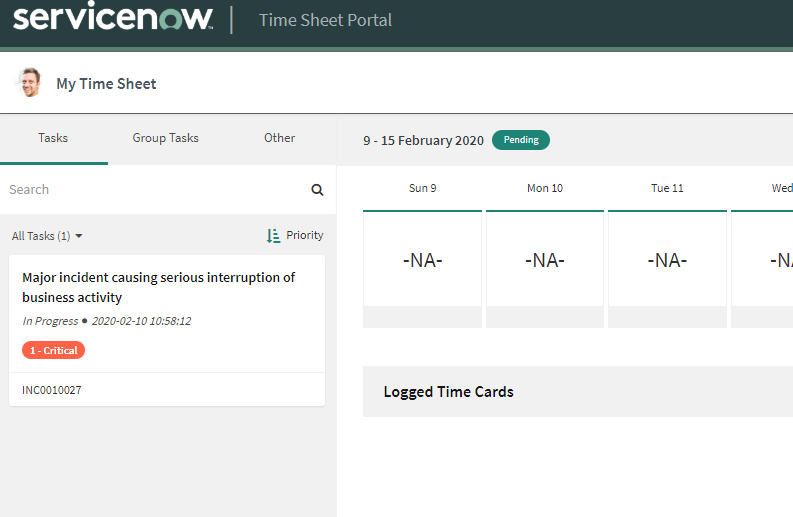Image resolution: width=793 pixels, height=517 pixels.
Task: Switch to the Tasks tab
Action: pyautogui.click(x=53, y=138)
